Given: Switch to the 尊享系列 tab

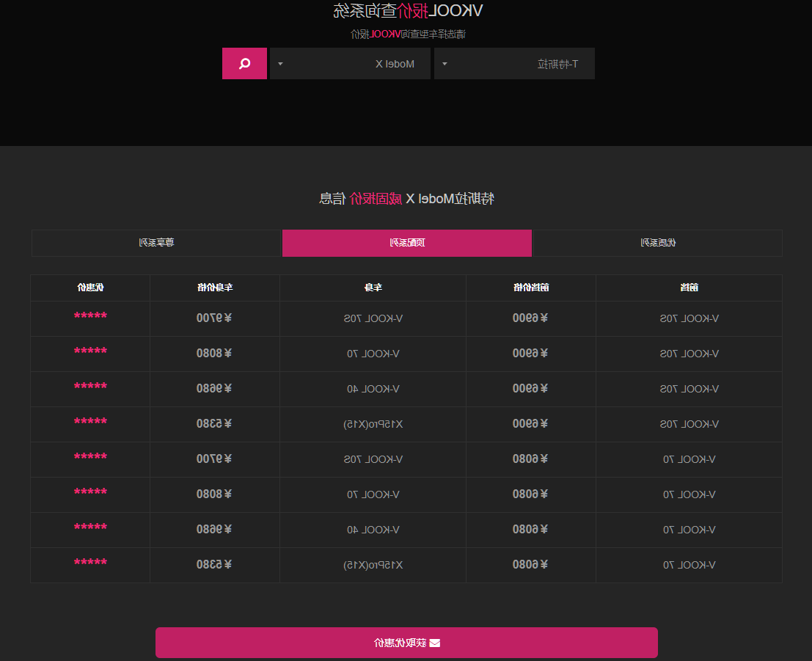Looking at the screenshot, I should pyautogui.click(x=156, y=243).
